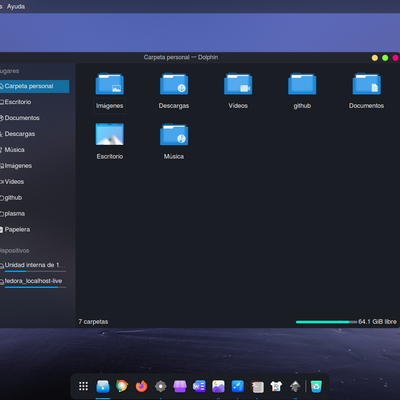This screenshot has width=400, height=400.
Task: Go to Vídeos in the sidebar
Action: [x=34, y=182]
